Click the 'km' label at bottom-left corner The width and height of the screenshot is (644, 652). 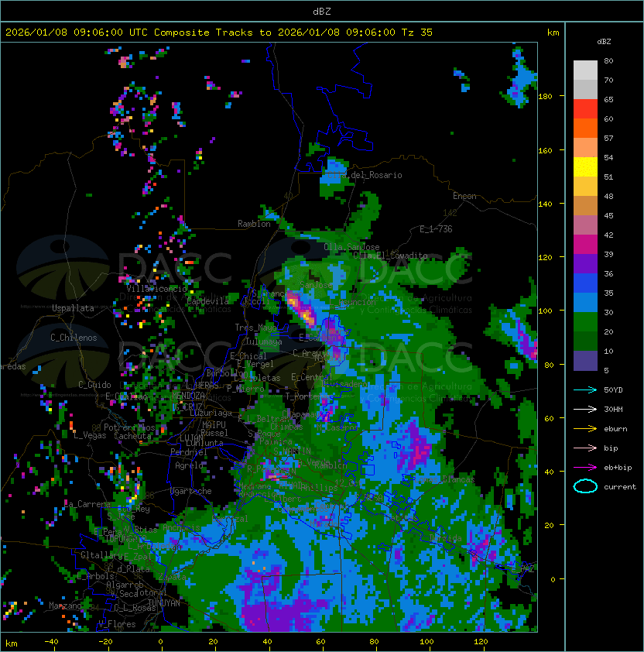click(x=12, y=643)
